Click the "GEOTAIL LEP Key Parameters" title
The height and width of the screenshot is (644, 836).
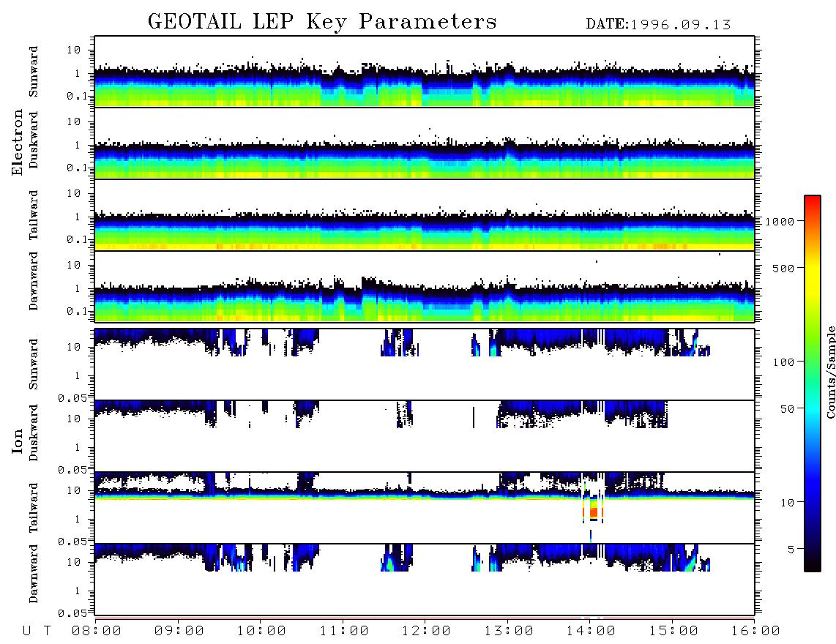pos(322,23)
